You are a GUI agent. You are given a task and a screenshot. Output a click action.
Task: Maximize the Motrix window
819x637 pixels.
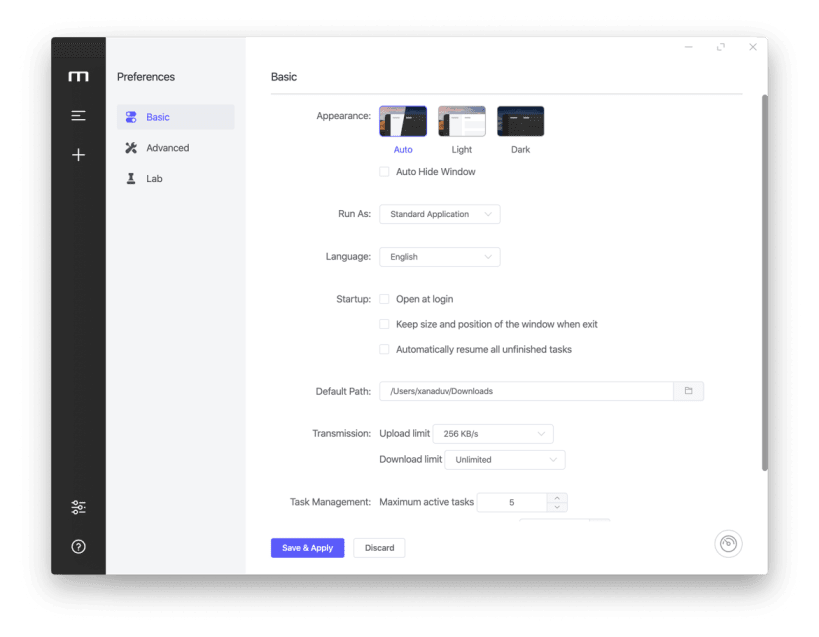click(721, 47)
